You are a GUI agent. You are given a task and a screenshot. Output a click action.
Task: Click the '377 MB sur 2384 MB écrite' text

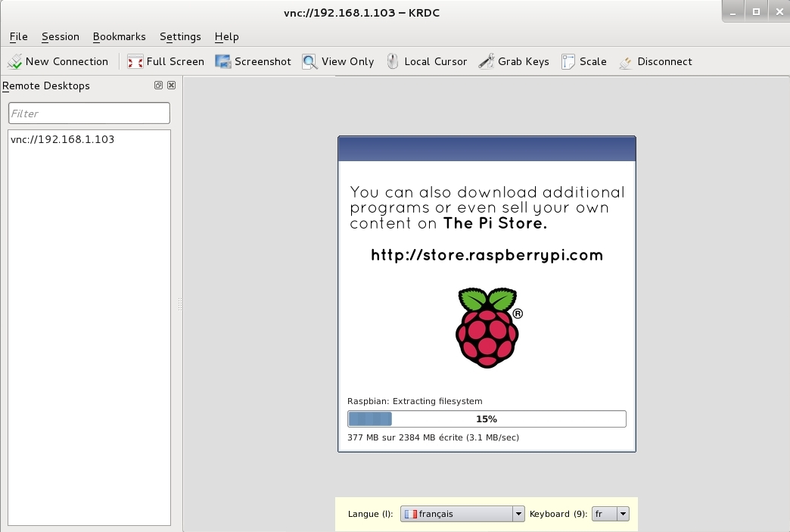coord(405,437)
